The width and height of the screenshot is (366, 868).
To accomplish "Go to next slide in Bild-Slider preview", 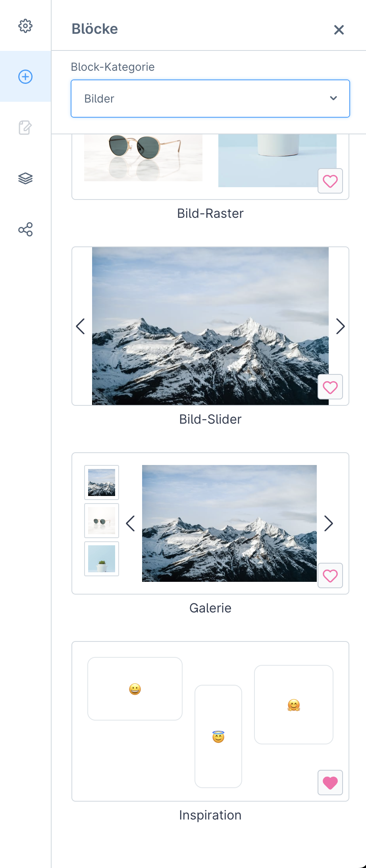I will coord(340,326).
